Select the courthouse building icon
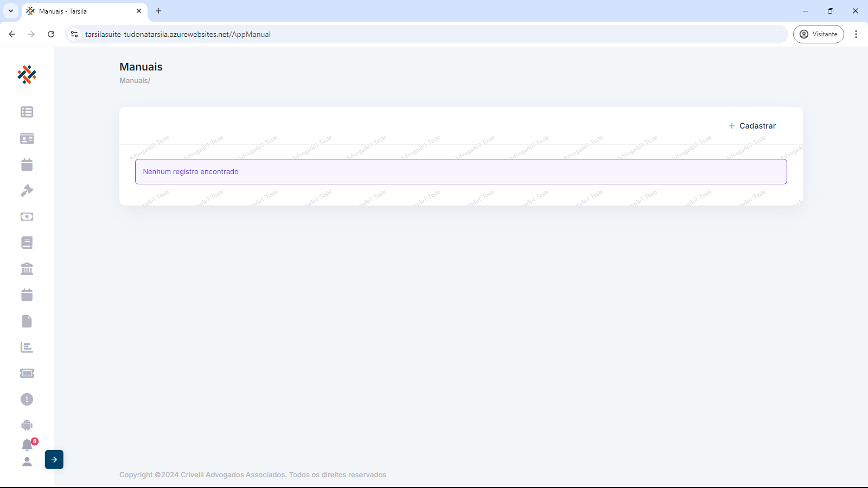This screenshot has height=488, width=868. coord(27,268)
